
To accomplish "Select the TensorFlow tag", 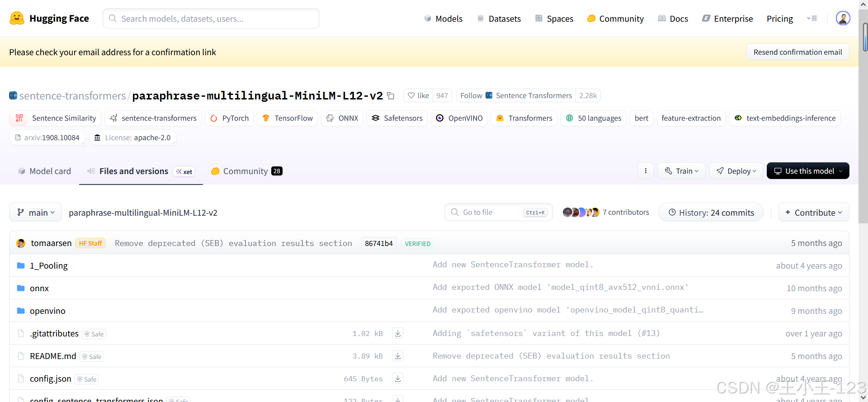I will point(288,118).
